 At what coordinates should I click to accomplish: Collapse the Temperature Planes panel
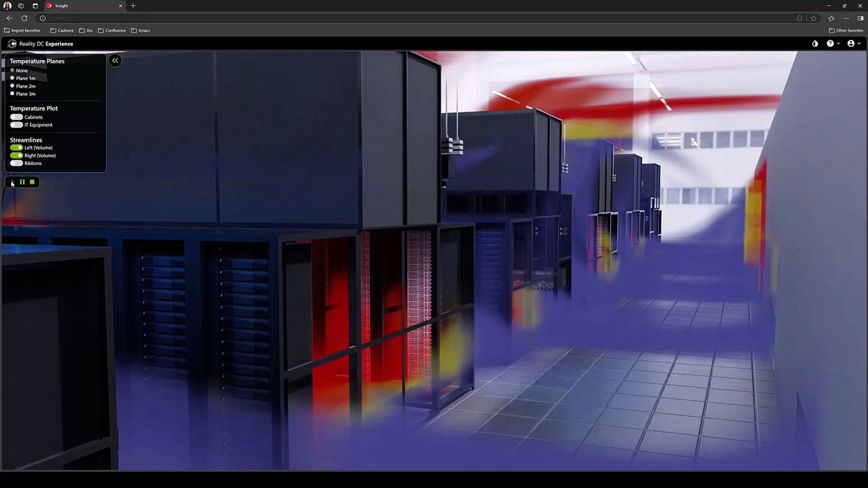114,61
